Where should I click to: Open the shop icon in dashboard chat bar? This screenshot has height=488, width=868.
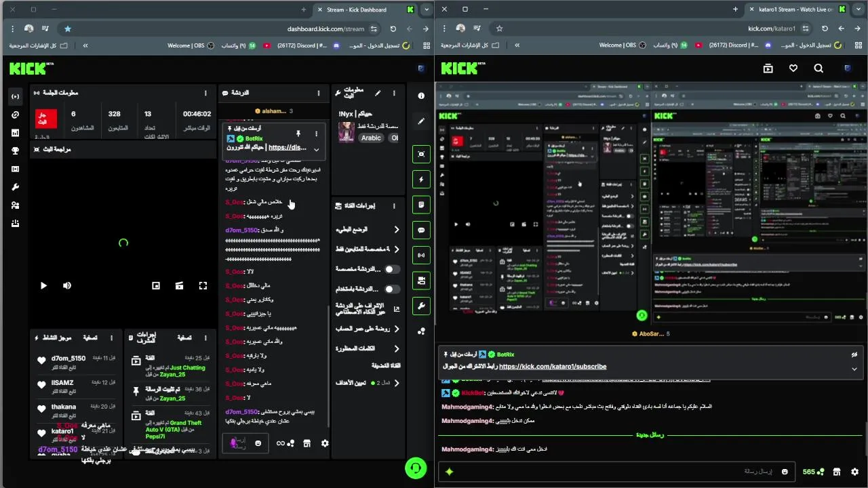coord(307,443)
